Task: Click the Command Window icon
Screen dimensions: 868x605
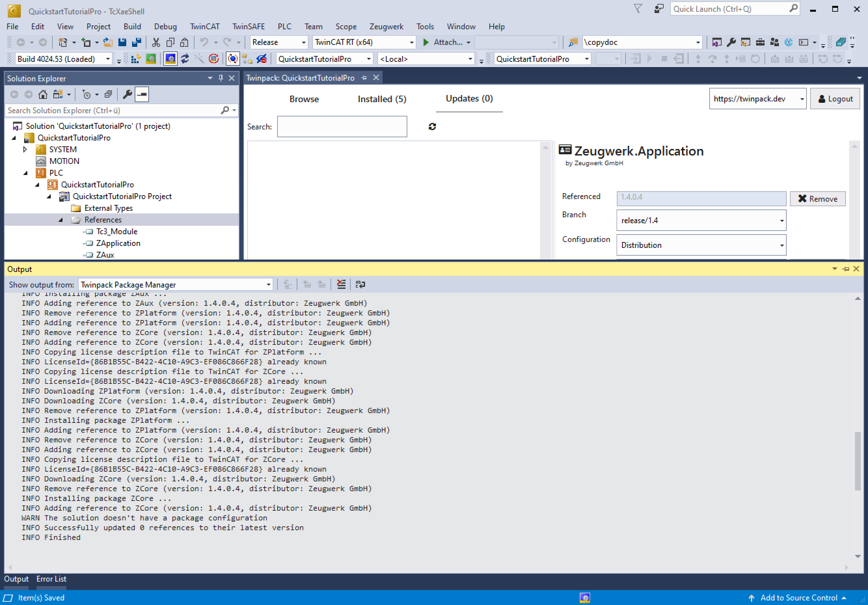Action: click(x=803, y=42)
